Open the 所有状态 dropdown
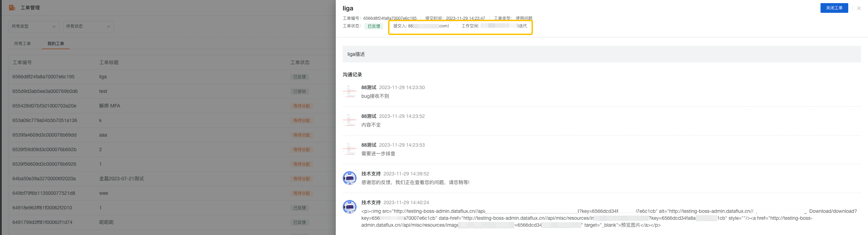868x235 pixels. tap(88, 26)
